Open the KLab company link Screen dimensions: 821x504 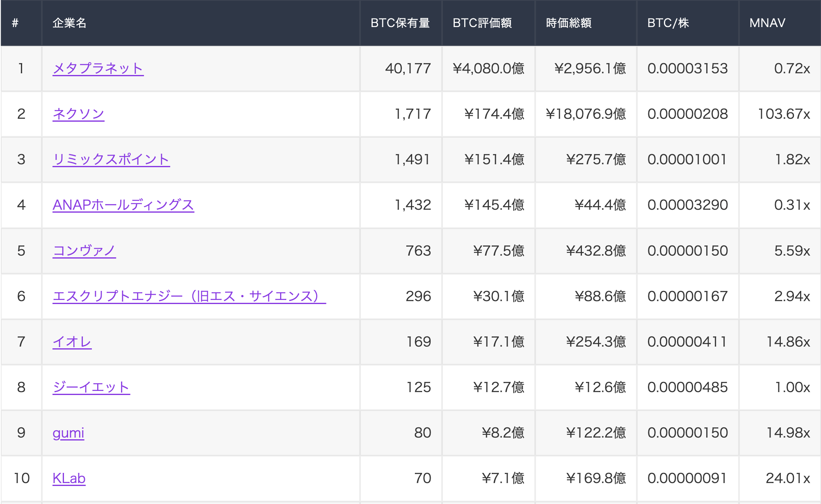69,478
